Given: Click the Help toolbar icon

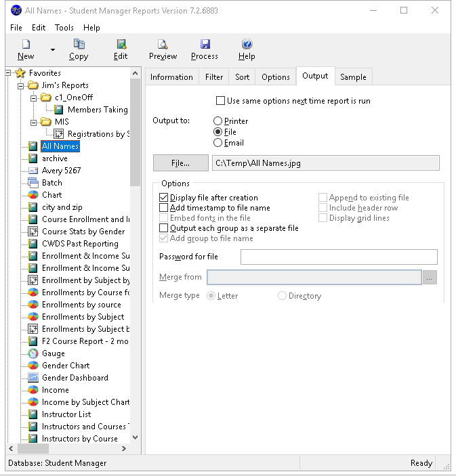Looking at the screenshot, I should point(247,44).
